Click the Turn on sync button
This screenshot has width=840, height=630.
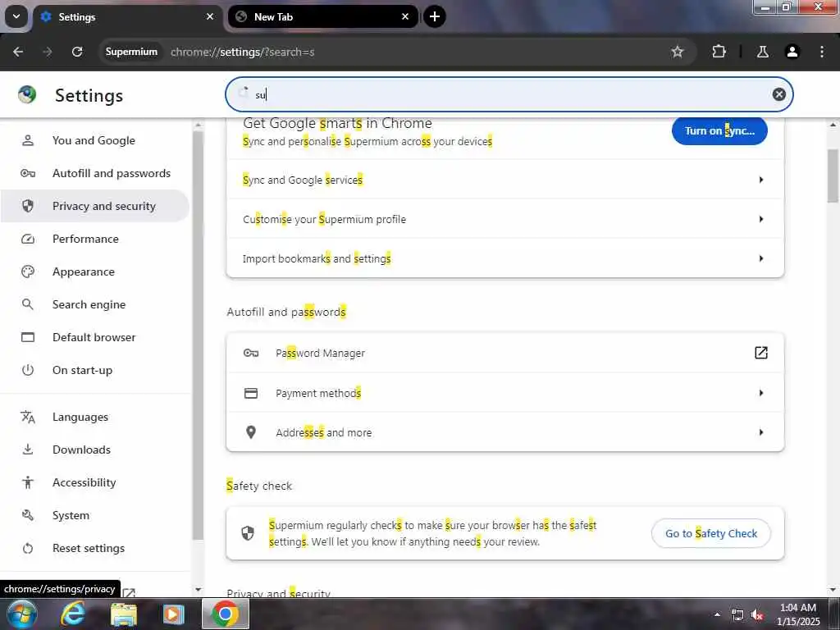(x=719, y=130)
